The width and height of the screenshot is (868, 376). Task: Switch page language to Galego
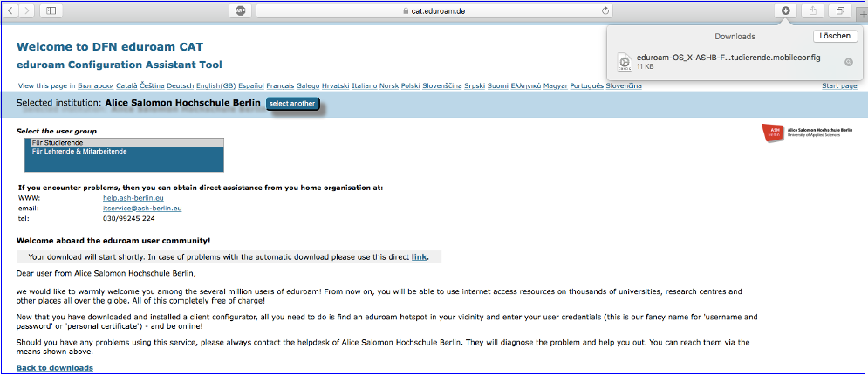308,85
